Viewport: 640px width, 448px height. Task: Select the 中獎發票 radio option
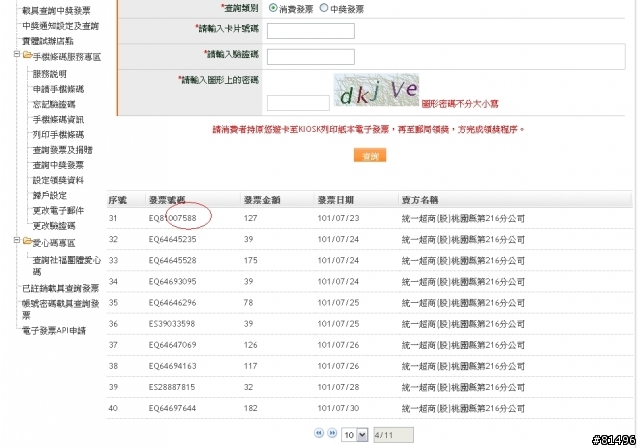pyautogui.click(x=324, y=8)
